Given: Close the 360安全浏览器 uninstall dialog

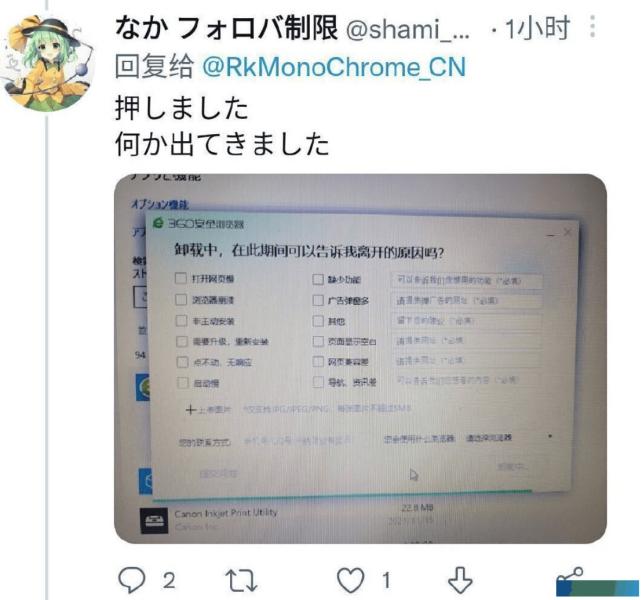Looking at the screenshot, I should [x=567, y=232].
